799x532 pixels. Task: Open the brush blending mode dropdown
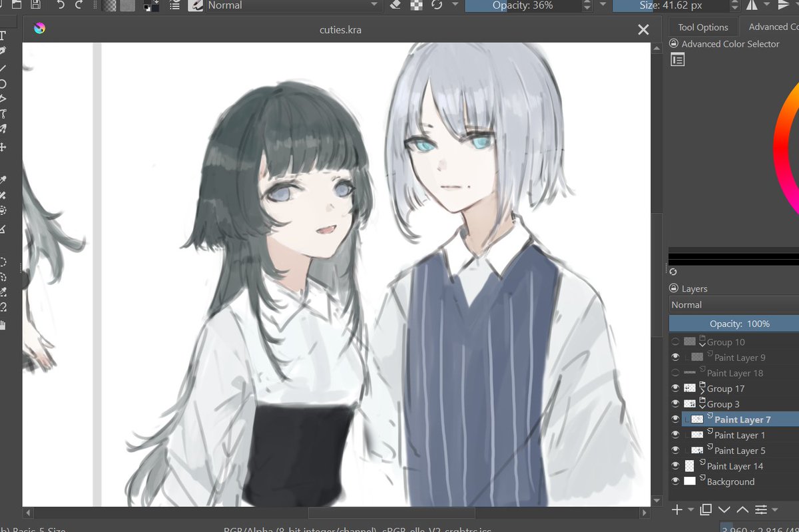coord(292,5)
